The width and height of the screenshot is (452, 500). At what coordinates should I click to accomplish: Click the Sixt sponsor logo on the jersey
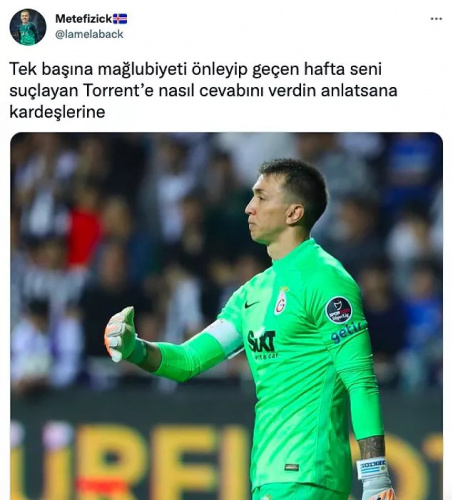(x=262, y=342)
